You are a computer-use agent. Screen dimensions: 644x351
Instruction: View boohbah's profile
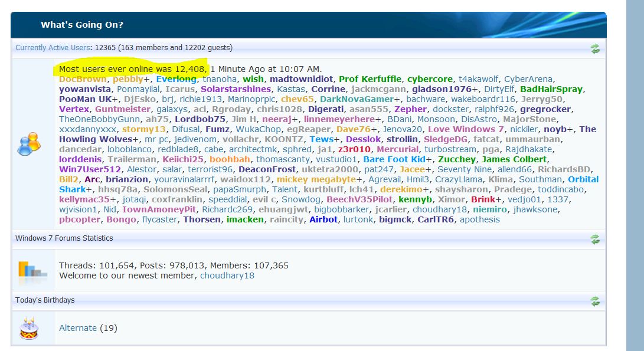[x=230, y=159]
